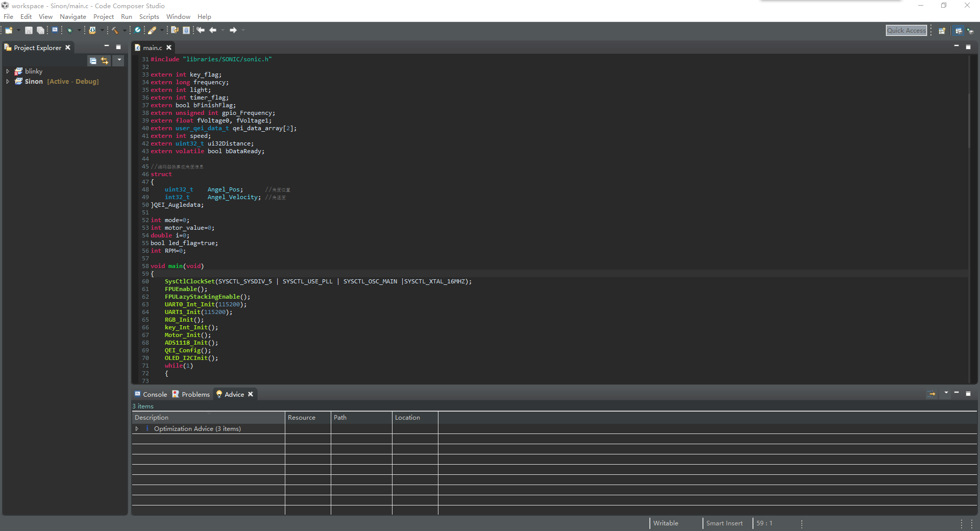
Task: Save the current file with floppy icon
Action: pyautogui.click(x=29, y=30)
